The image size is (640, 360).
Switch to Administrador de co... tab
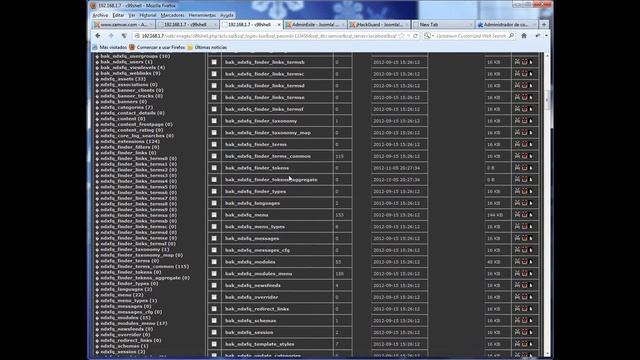click(507, 24)
